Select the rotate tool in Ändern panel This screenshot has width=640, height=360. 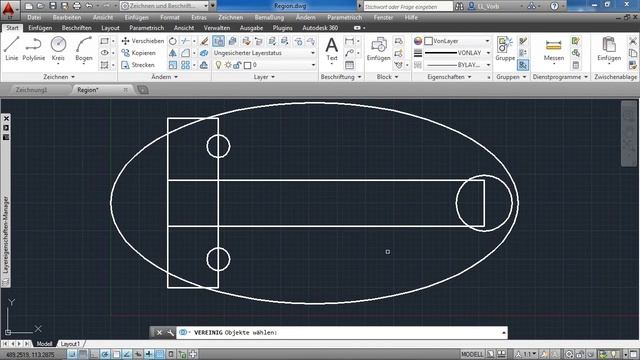click(x=173, y=41)
